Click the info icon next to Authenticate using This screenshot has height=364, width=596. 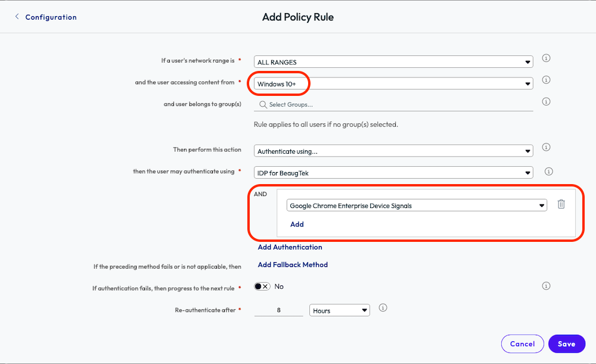[545, 147]
